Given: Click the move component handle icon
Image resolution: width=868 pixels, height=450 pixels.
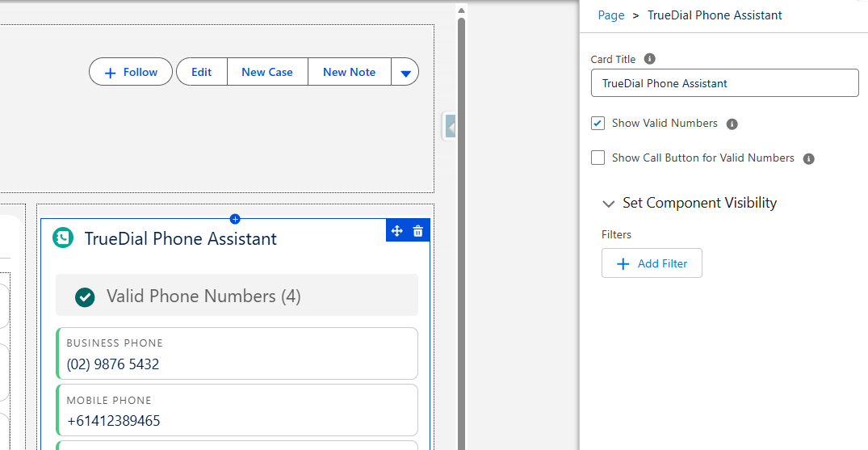Looking at the screenshot, I should click(397, 231).
